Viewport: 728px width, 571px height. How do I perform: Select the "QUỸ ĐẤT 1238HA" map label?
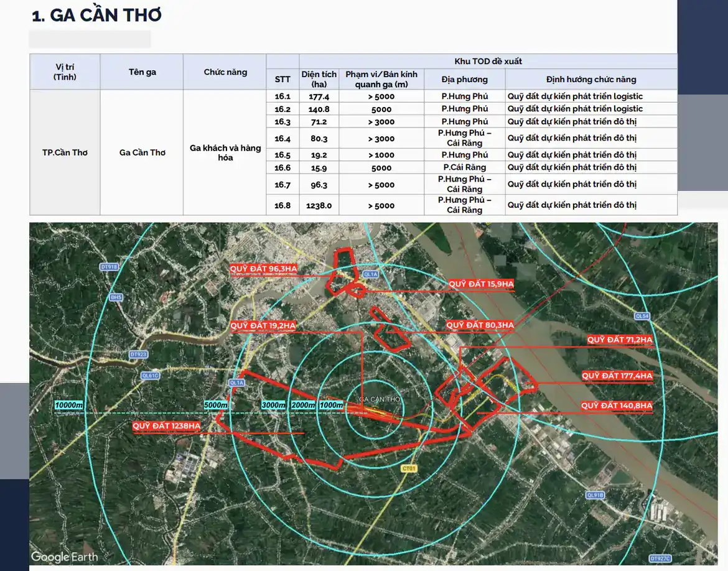(x=166, y=425)
